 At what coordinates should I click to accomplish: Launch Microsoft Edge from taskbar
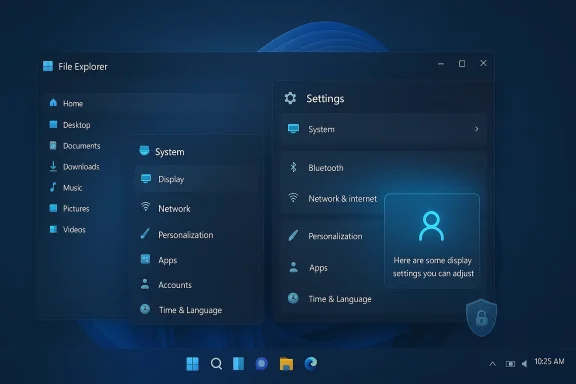tap(311, 363)
